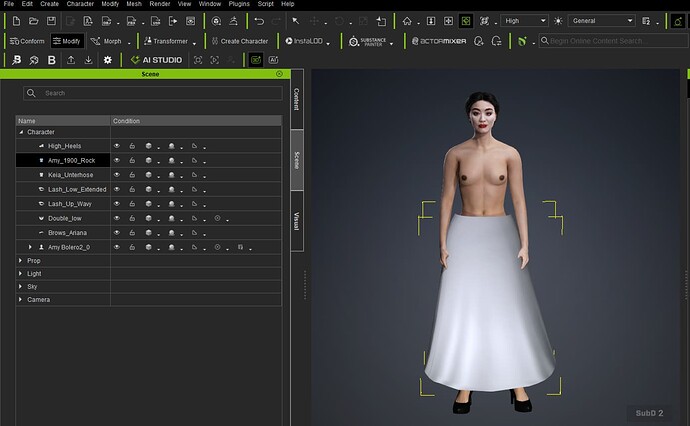Click the add head icon beside ActorMixer
This screenshot has width=690, height=426.
(x=478, y=41)
